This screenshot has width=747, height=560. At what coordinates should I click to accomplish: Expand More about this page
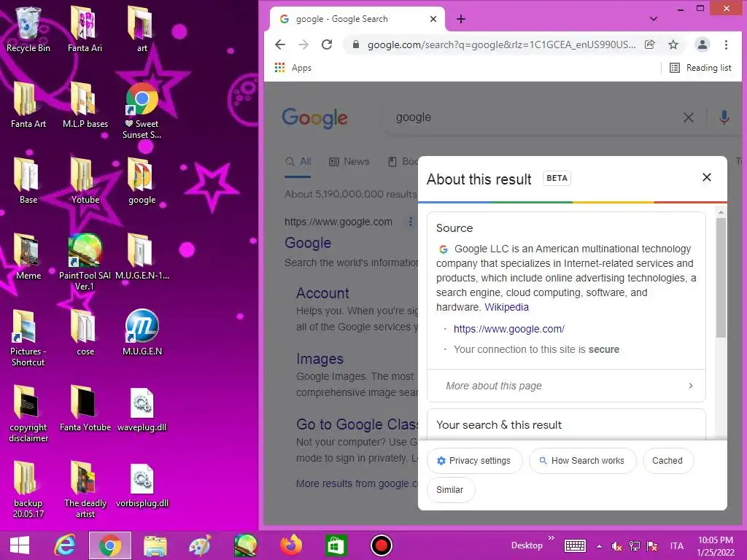pos(566,386)
